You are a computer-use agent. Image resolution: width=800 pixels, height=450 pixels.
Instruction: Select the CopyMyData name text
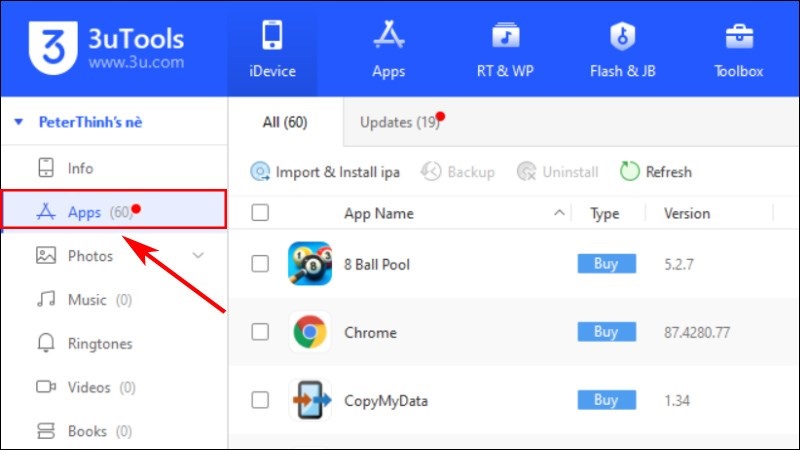386,401
